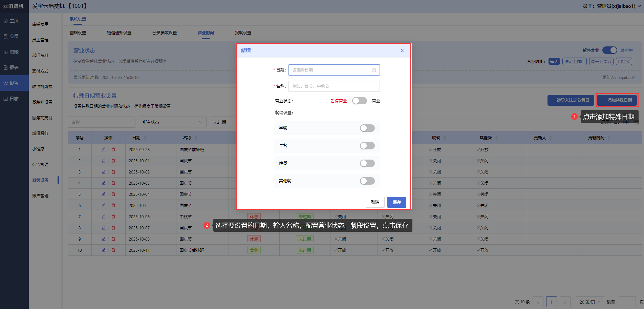
Task: Click delete trash icon for row 2
Action: click(113, 161)
